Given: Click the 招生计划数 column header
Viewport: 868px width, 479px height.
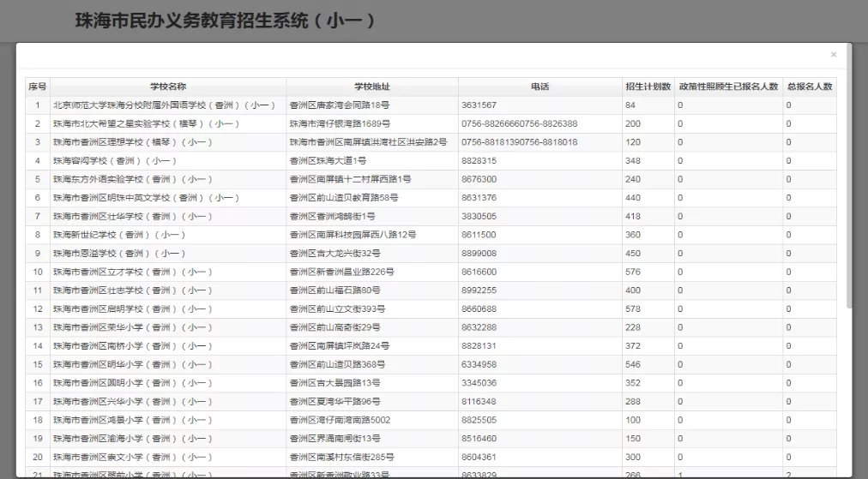Looking at the screenshot, I should 648,87.
